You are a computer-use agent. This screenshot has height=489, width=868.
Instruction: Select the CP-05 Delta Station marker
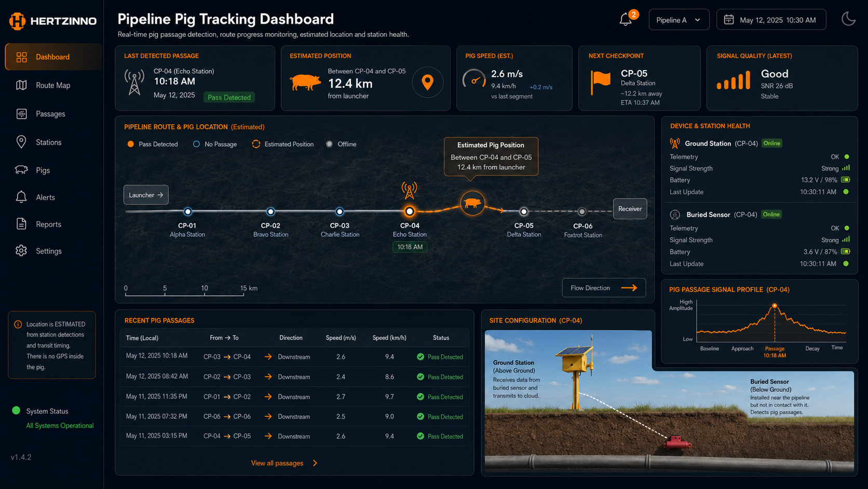coord(524,212)
